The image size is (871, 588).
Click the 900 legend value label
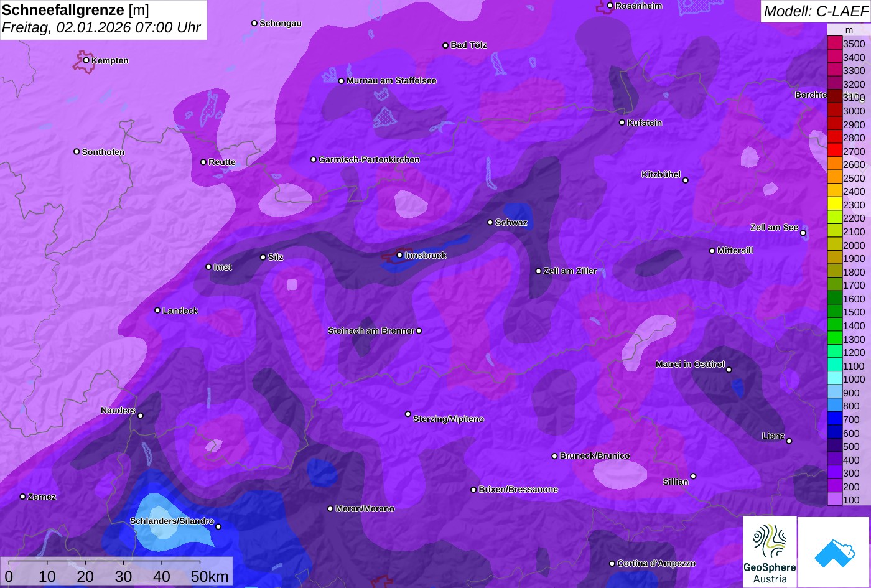(x=852, y=393)
